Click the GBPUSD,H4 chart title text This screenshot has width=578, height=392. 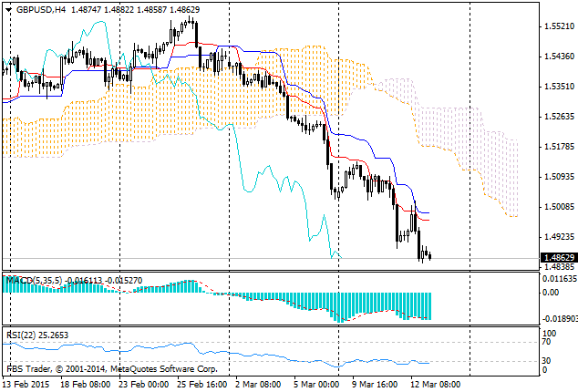[41, 10]
